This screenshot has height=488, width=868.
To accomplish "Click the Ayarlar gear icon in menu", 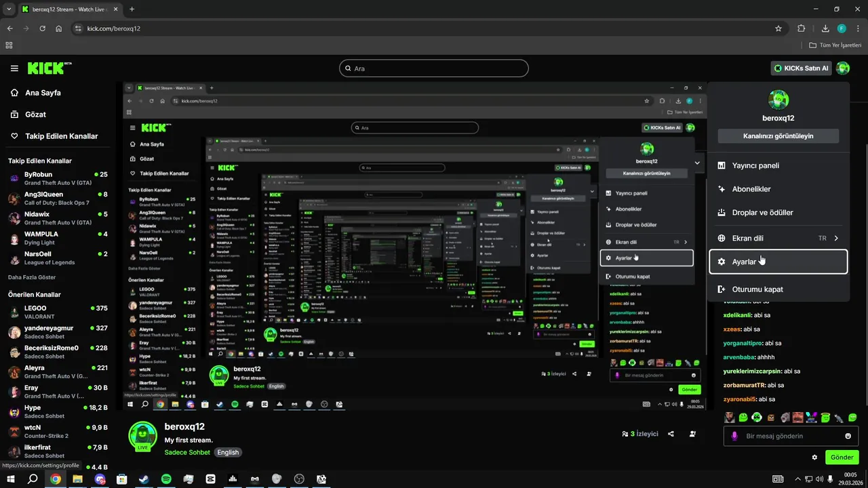I will click(722, 262).
